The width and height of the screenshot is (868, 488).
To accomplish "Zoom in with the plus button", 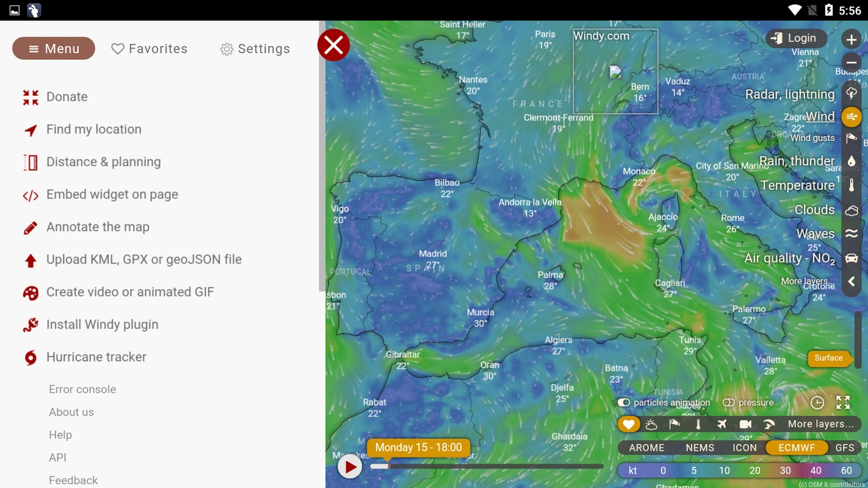I will 851,40.
